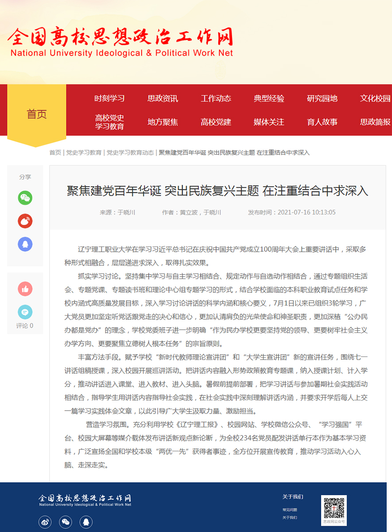Click the 分享 label in the sidebar
This screenshot has height=532, width=392.
[x=25, y=177]
